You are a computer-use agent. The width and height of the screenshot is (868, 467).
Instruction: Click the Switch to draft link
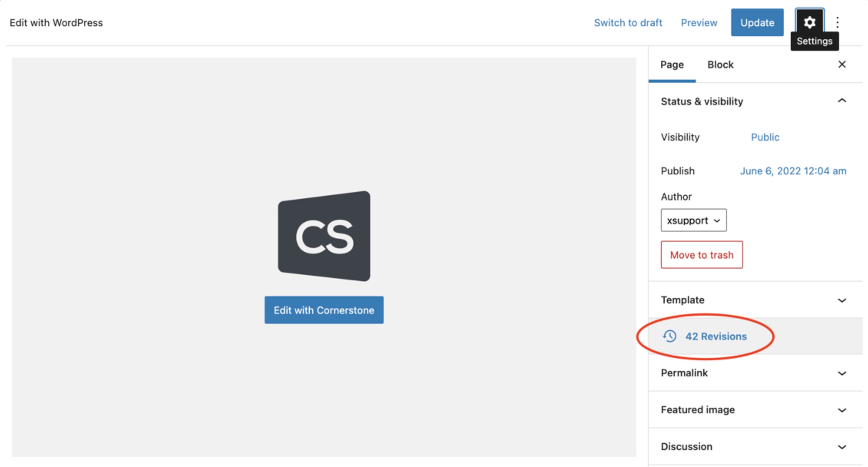tap(628, 23)
